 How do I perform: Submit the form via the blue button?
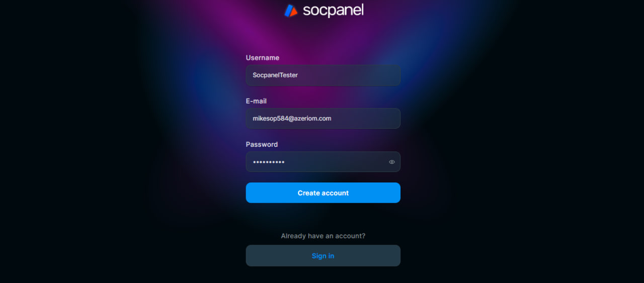click(x=323, y=193)
